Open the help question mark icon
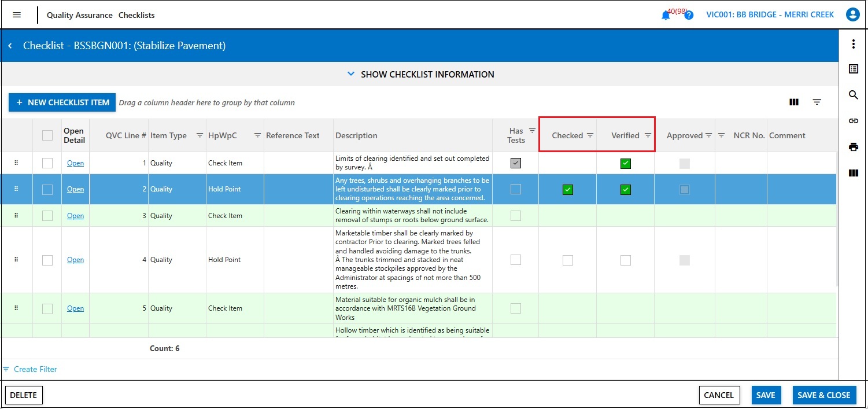868x409 pixels. (689, 16)
